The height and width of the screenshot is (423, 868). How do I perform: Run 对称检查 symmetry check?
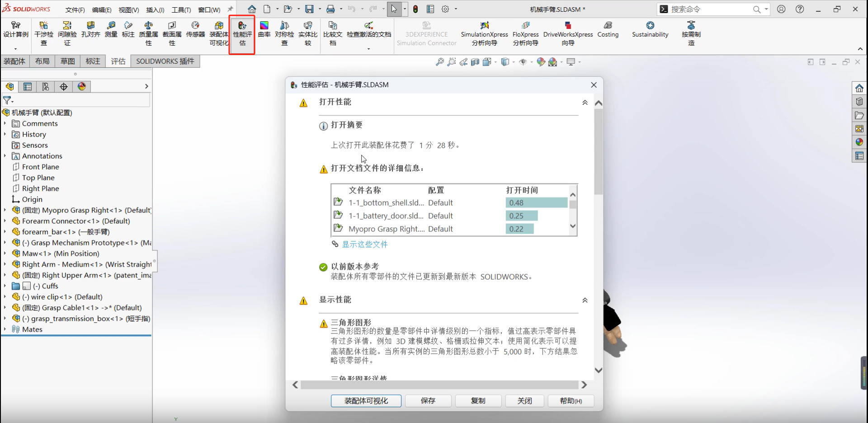(284, 33)
